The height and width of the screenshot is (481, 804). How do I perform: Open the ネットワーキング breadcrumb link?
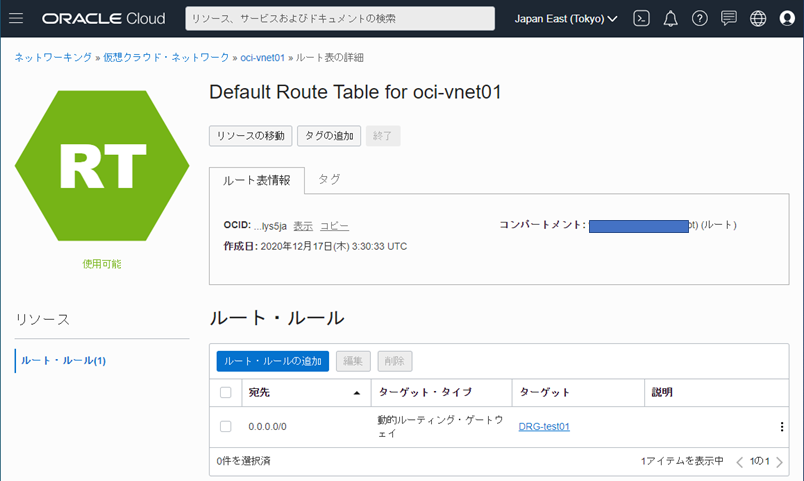(x=53, y=57)
